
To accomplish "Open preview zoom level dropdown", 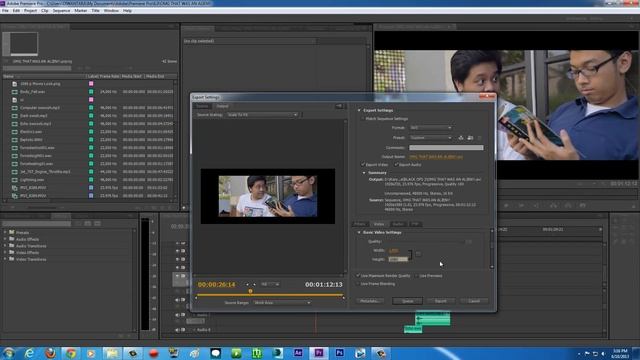I will pos(270,284).
